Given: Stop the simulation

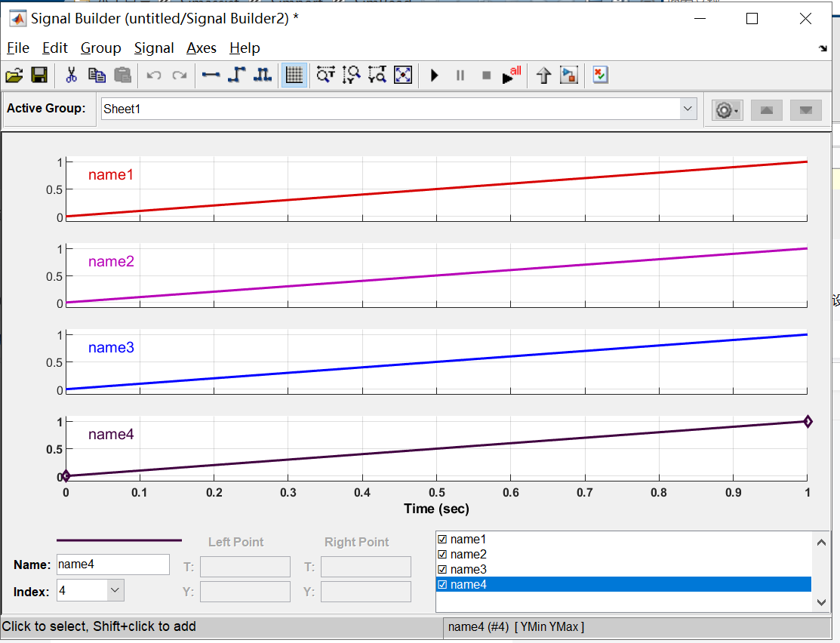Looking at the screenshot, I should (x=487, y=75).
